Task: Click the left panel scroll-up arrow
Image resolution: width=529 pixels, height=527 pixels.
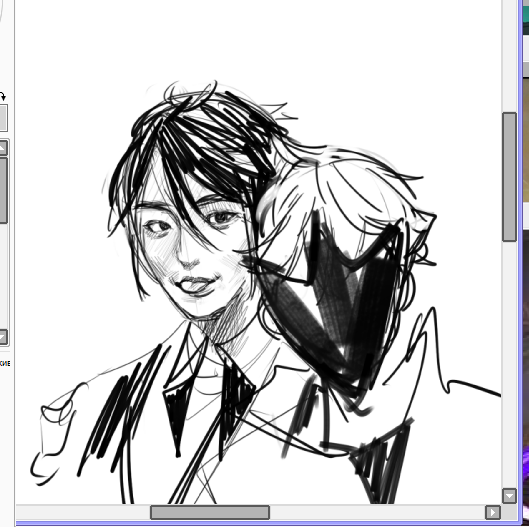Action: coord(3,148)
